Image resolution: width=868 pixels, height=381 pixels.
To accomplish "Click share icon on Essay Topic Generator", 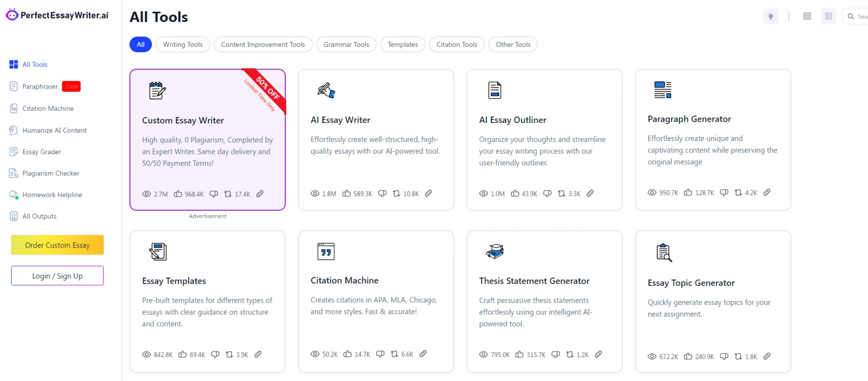I will [738, 357].
